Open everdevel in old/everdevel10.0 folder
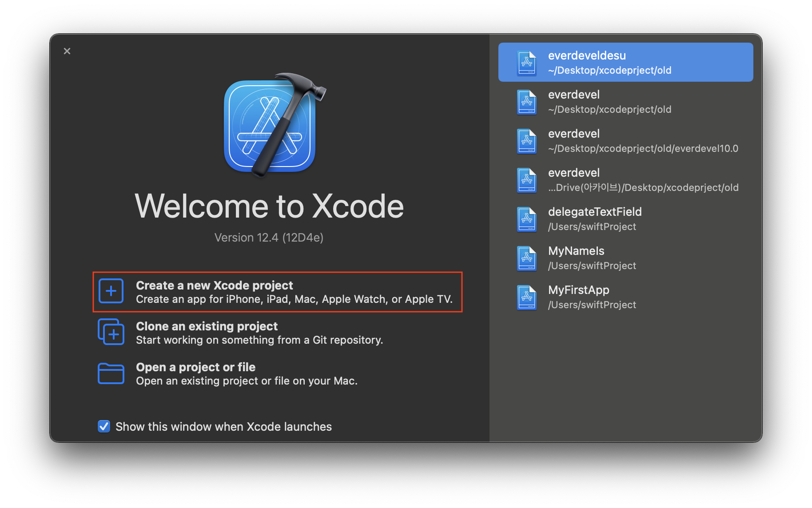Screen dimensions: 812x508 tap(625, 140)
